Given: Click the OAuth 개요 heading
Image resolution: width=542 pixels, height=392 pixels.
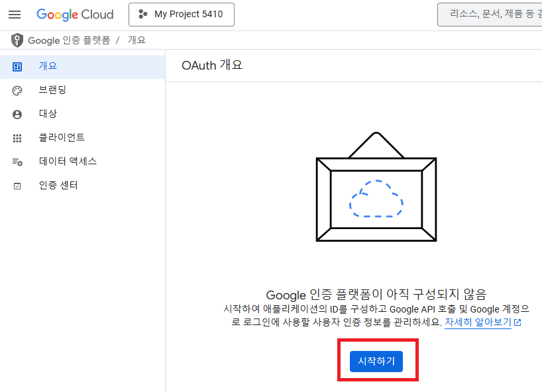Looking at the screenshot, I should [212, 66].
